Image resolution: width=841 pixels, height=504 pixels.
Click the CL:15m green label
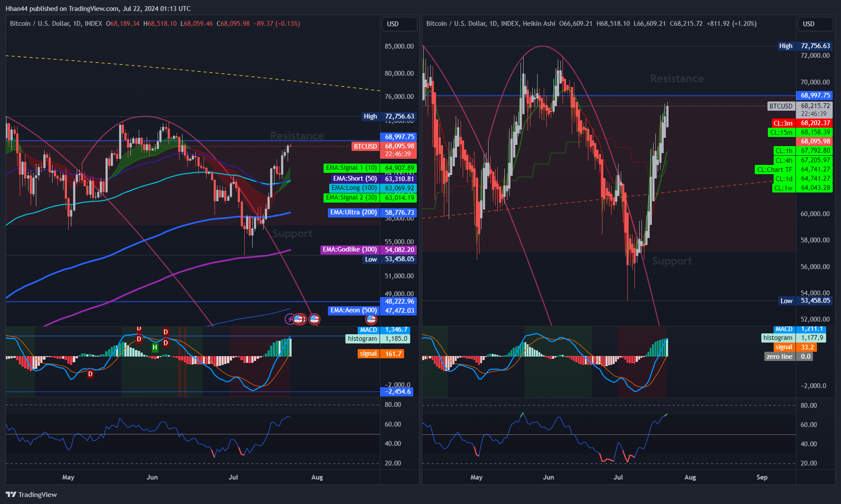[x=781, y=133]
